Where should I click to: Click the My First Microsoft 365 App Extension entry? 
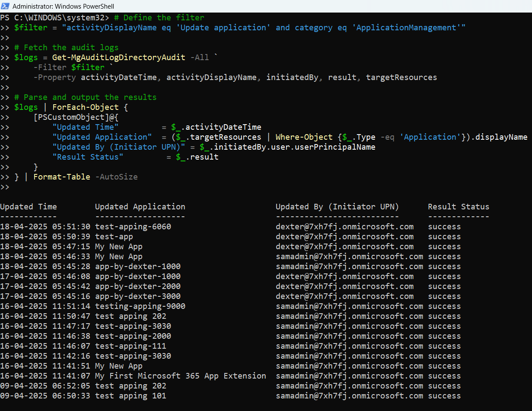(181, 376)
